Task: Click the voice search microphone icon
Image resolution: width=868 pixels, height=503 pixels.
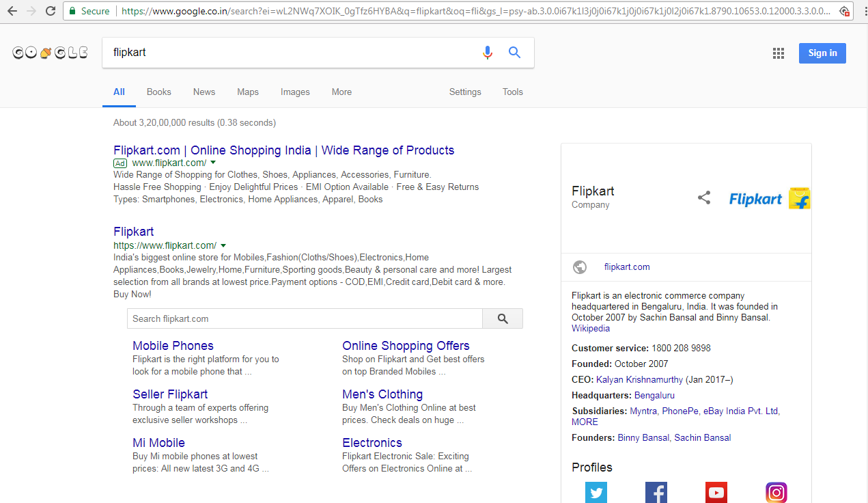Action: [x=487, y=53]
